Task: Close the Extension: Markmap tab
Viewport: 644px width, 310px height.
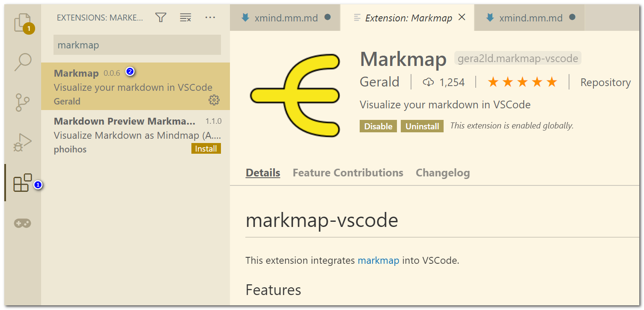Action: pyautogui.click(x=462, y=17)
